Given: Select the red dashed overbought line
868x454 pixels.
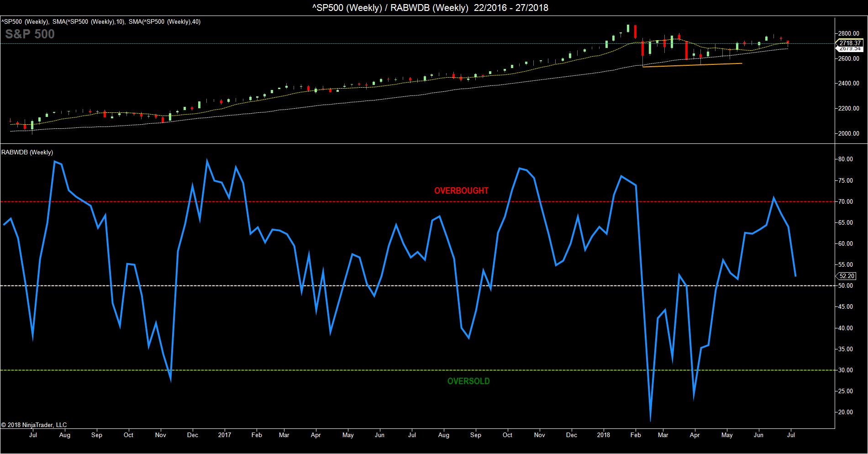Looking at the screenshot, I should click(417, 201).
